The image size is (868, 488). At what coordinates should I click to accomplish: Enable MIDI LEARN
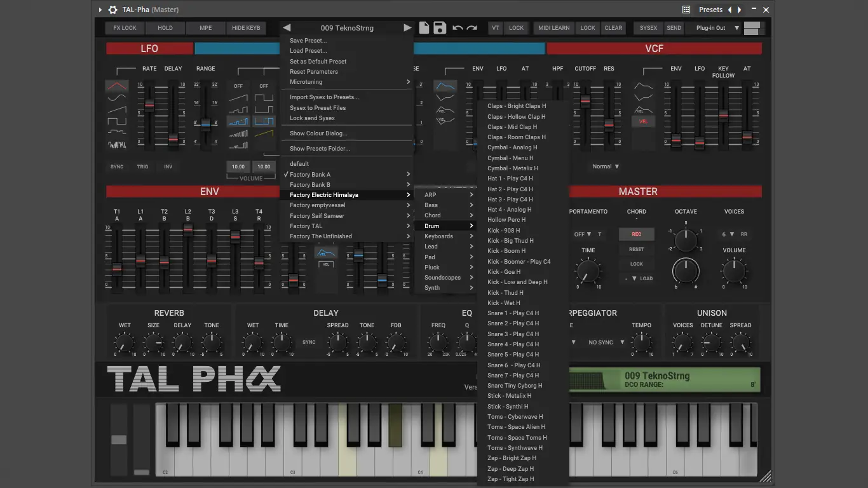click(553, 28)
